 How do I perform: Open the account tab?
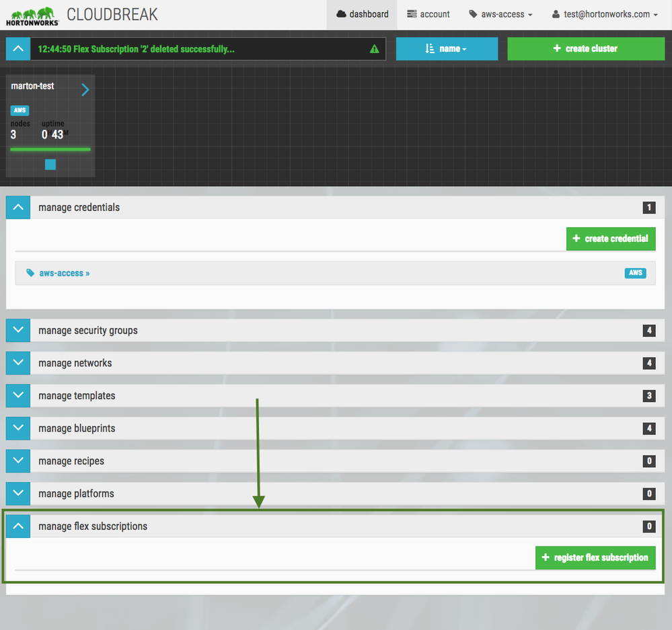[x=428, y=14]
